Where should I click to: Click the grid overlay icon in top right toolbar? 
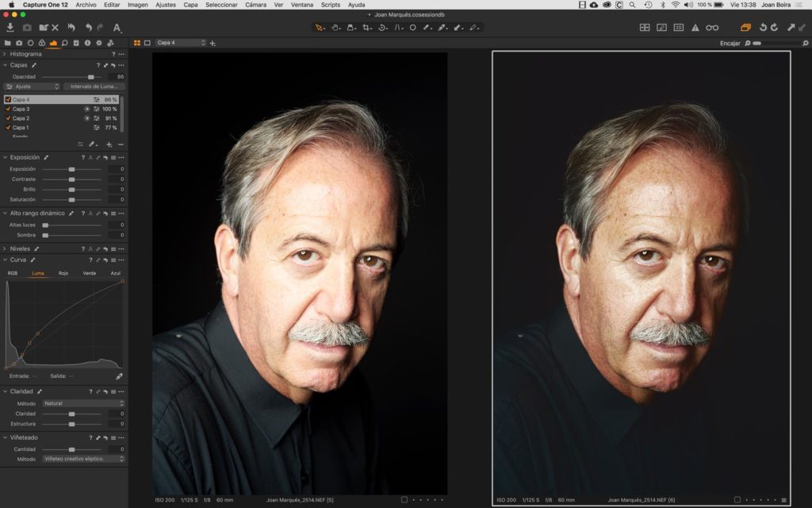679,28
